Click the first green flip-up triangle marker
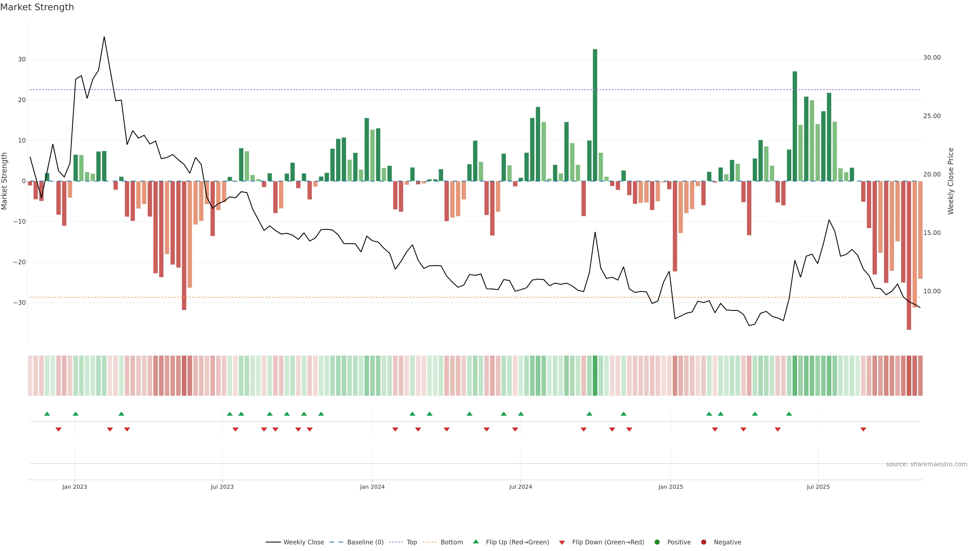 [x=47, y=414]
